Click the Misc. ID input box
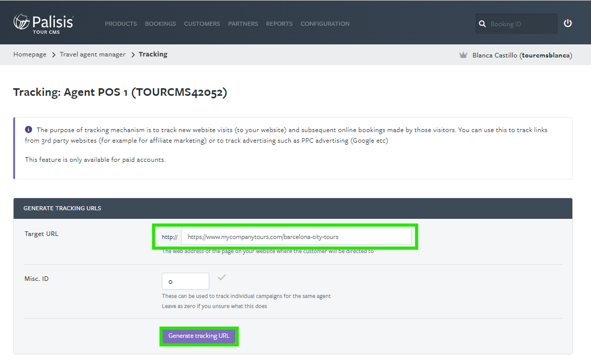Viewport: 591px width, 364px height. (186, 281)
